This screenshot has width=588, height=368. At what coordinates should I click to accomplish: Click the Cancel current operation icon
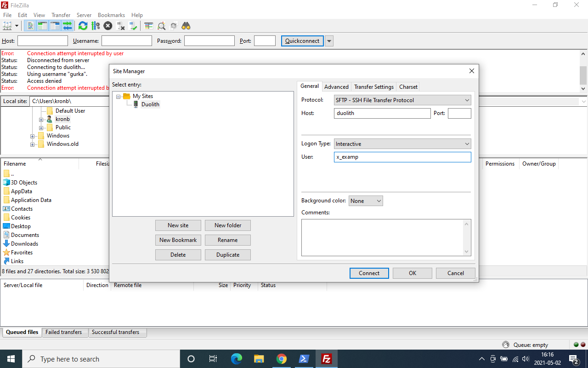[108, 26]
